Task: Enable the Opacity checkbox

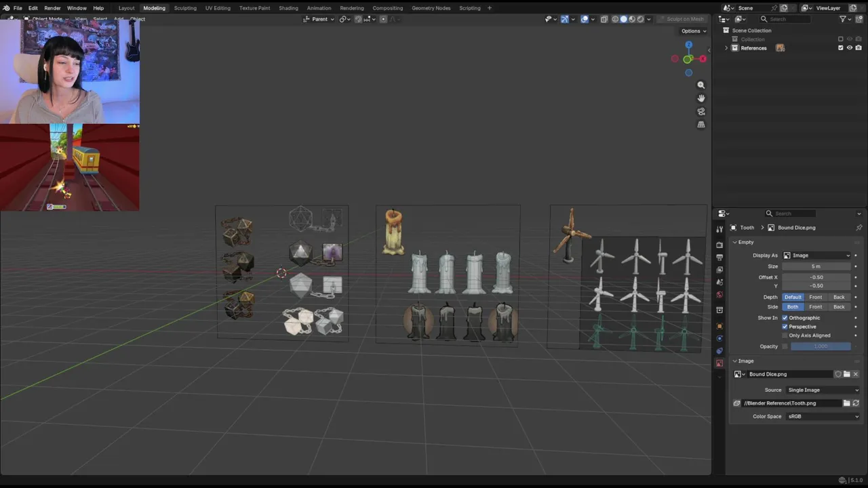Action: coord(785,346)
